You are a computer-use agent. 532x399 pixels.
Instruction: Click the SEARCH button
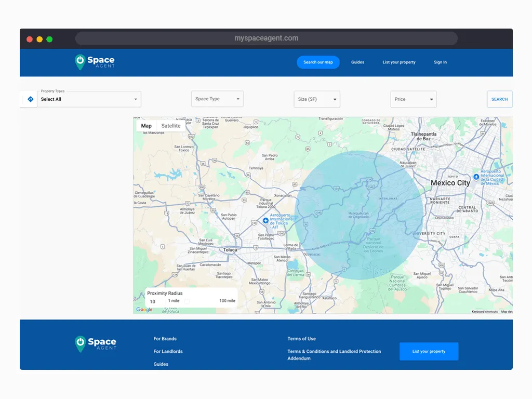click(499, 99)
